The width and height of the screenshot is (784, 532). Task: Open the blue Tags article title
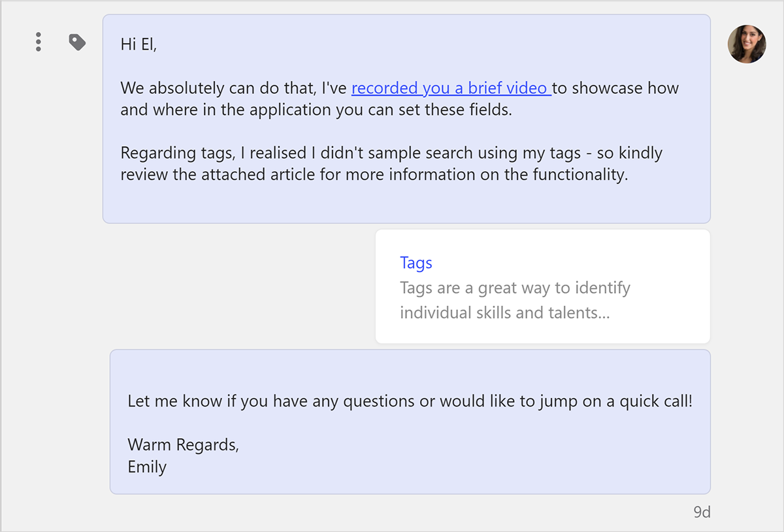416,263
